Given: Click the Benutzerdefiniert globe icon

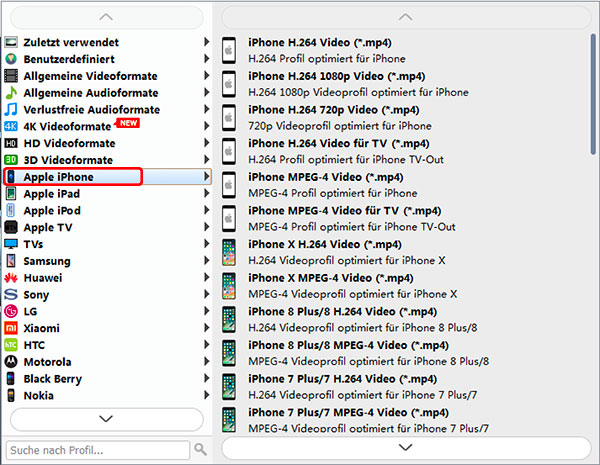Looking at the screenshot, I should coord(11,59).
